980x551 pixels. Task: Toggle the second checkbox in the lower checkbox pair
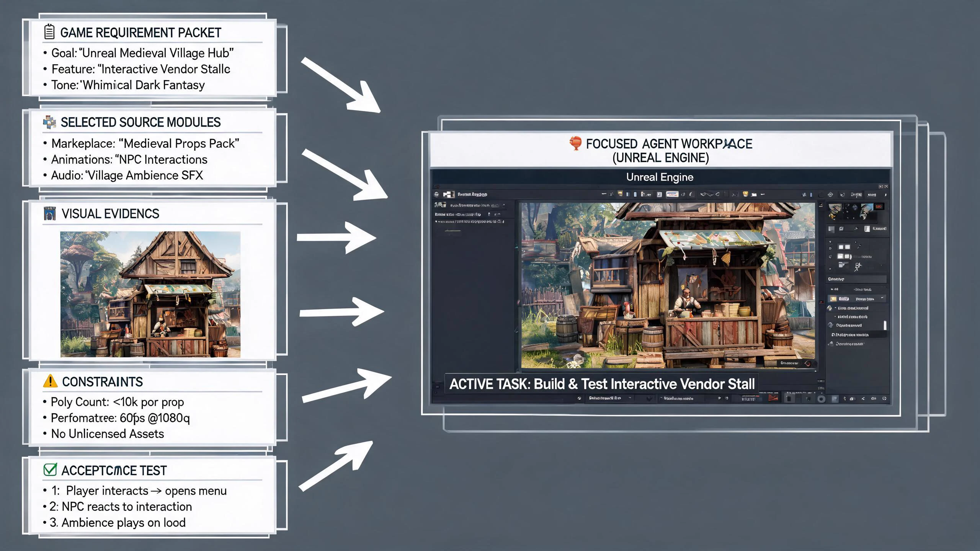847,256
